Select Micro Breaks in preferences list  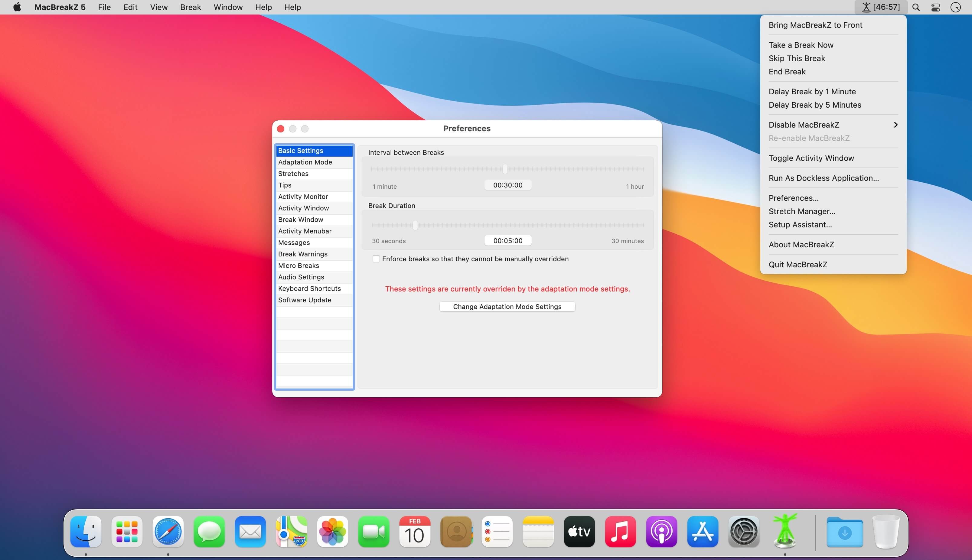[x=314, y=266]
